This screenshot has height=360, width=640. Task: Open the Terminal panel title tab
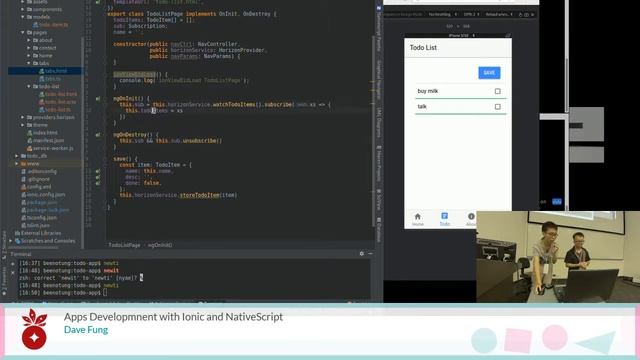coord(21,254)
